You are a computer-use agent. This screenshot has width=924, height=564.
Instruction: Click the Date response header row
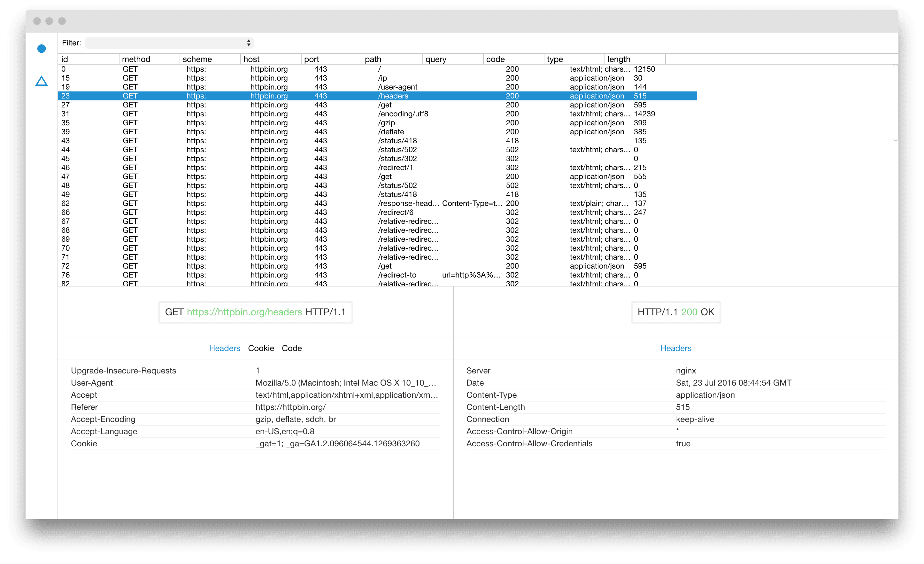coord(676,383)
